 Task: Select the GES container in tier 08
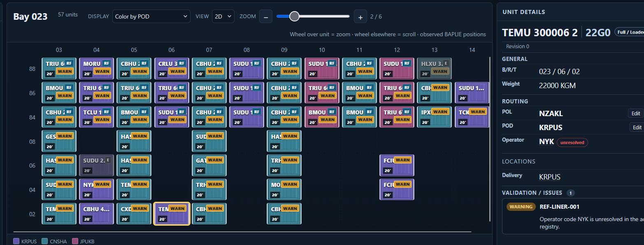(x=59, y=141)
